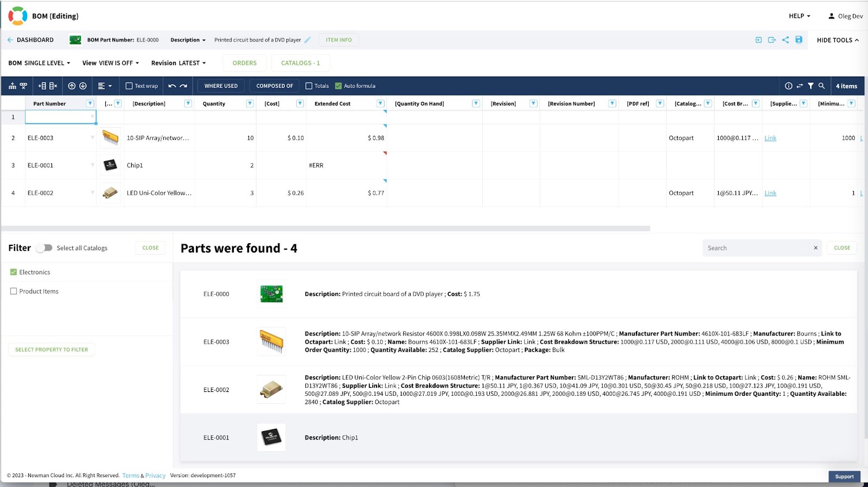This screenshot has width=868, height=487.
Task: Click the save BOM floppy disk icon
Action: pos(799,40)
